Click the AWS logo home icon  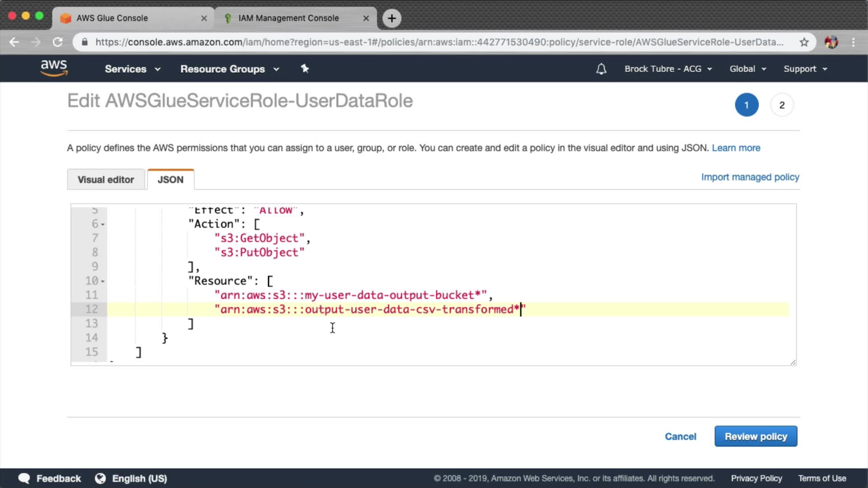(x=54, y=68)
